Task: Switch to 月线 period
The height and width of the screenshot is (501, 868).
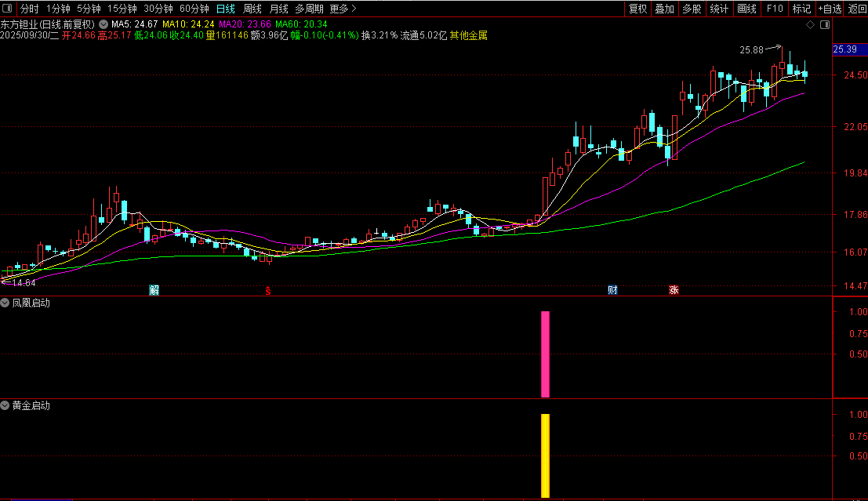Action: [x=278, y=9]
